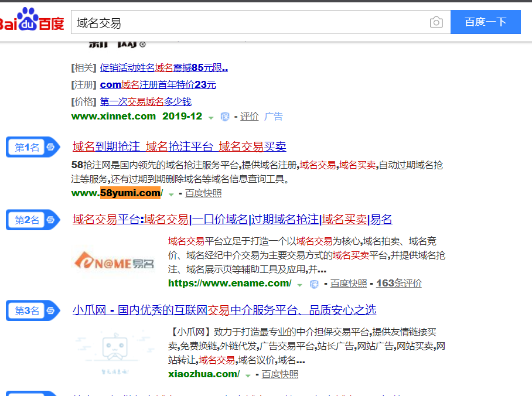Click the text 58抢注网是国内领先的域名抢注服务平台
Viewport: 532px width, 396px height.
(155, 165)
